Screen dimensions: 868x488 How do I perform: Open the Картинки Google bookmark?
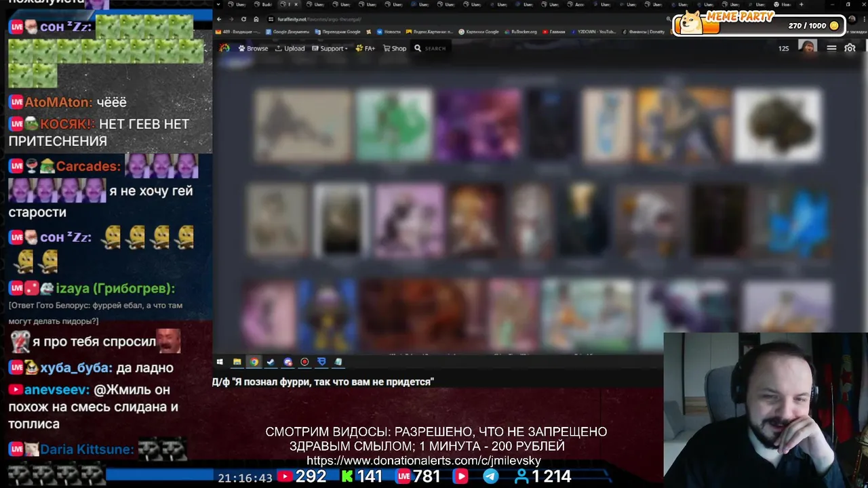click(479, 32)
